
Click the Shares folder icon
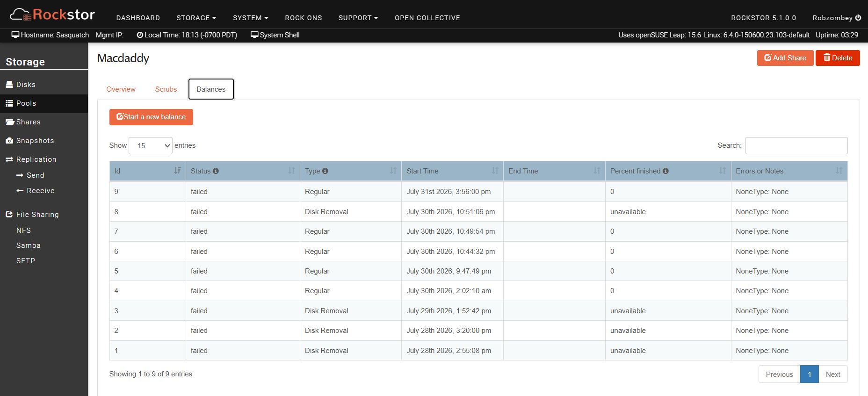[10, 122]
